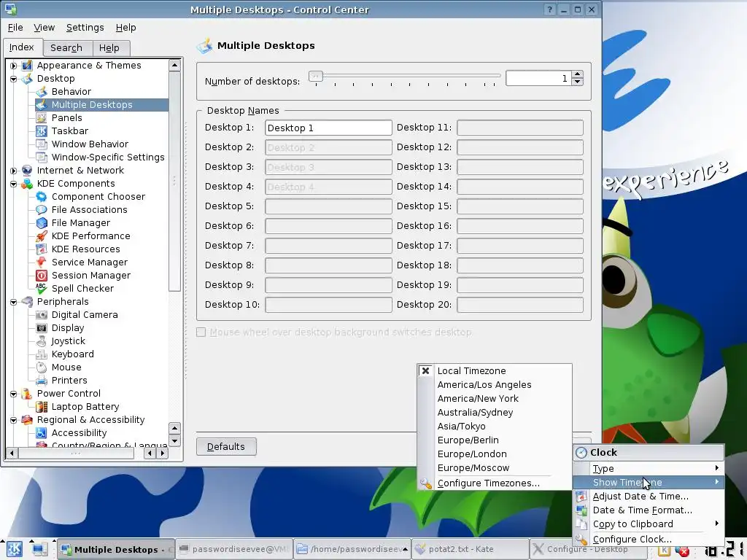Click the tree horizontal scrollbar right arrow
Screen dimensions: 747x560
163,453
